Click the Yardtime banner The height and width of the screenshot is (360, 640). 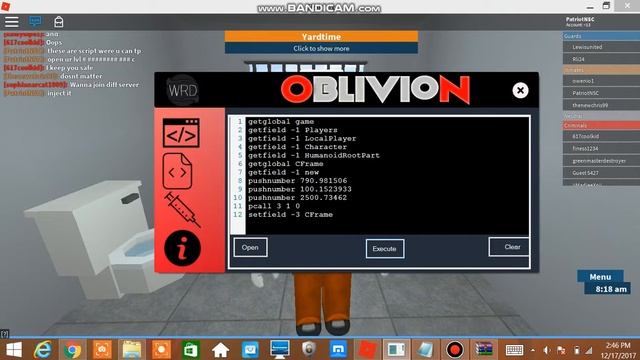point(321,37)
